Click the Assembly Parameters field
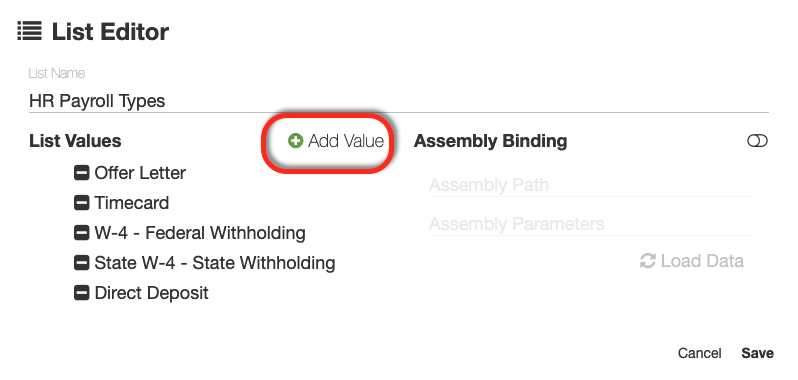Screen dimensions: 798x380 coord(591,224)
